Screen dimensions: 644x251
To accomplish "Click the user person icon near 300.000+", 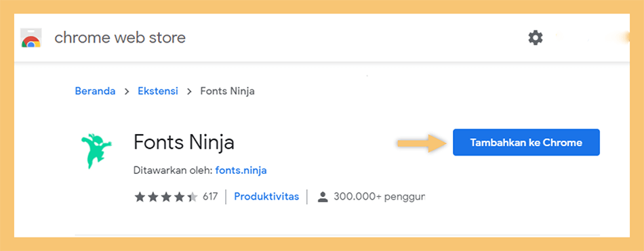I will tap(323, 197).
